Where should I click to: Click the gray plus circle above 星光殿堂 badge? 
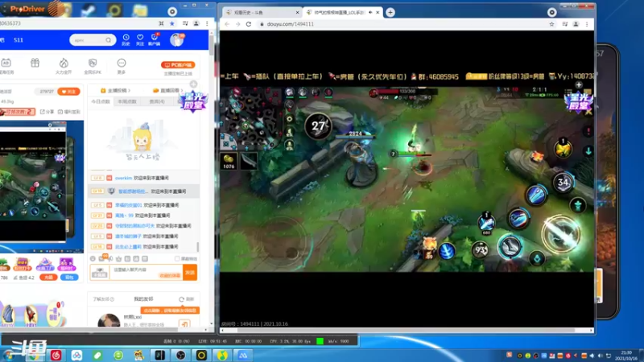193,84
